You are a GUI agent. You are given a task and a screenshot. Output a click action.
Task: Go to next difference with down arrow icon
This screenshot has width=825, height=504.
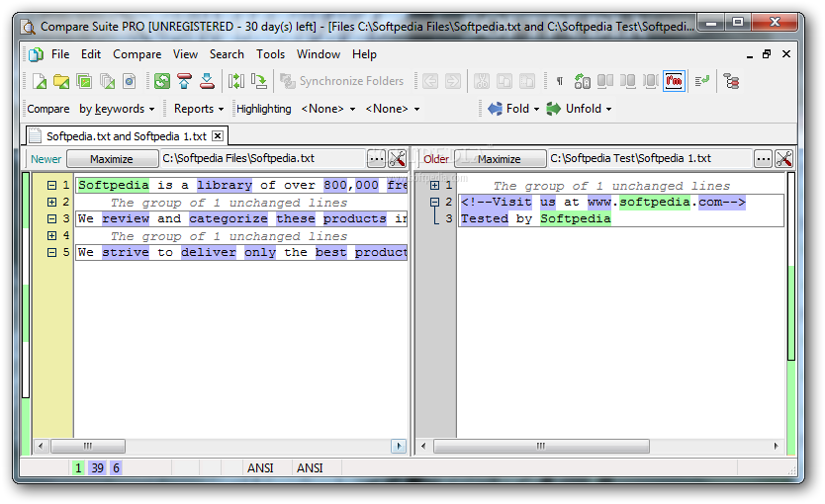click(x=208, y=81)
